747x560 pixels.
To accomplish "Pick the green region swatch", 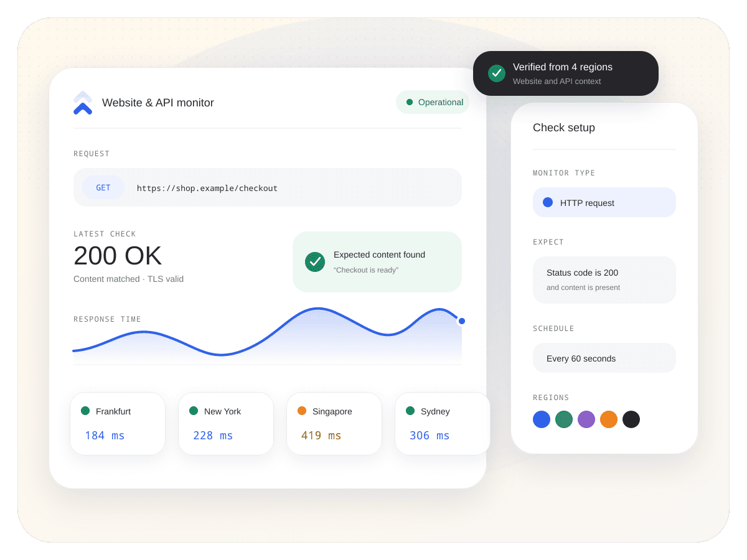I will [564, 419].
